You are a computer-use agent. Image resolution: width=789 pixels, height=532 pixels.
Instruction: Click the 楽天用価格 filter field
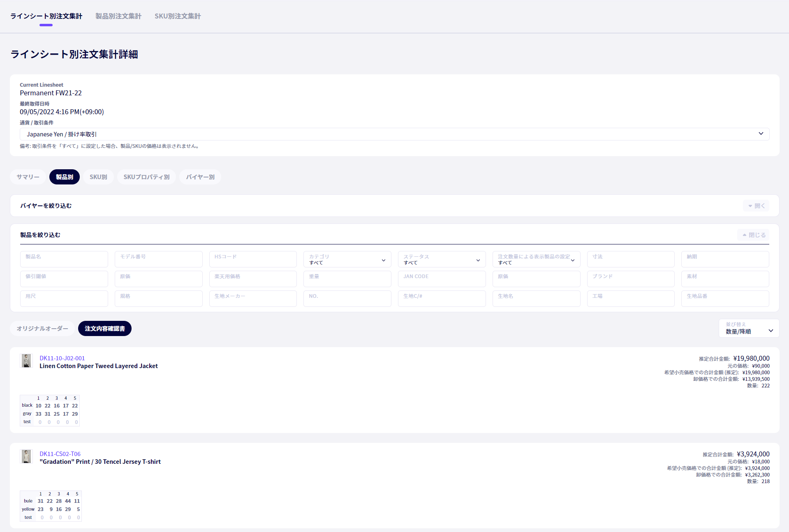pyautogui.click(x=253, y=279)
